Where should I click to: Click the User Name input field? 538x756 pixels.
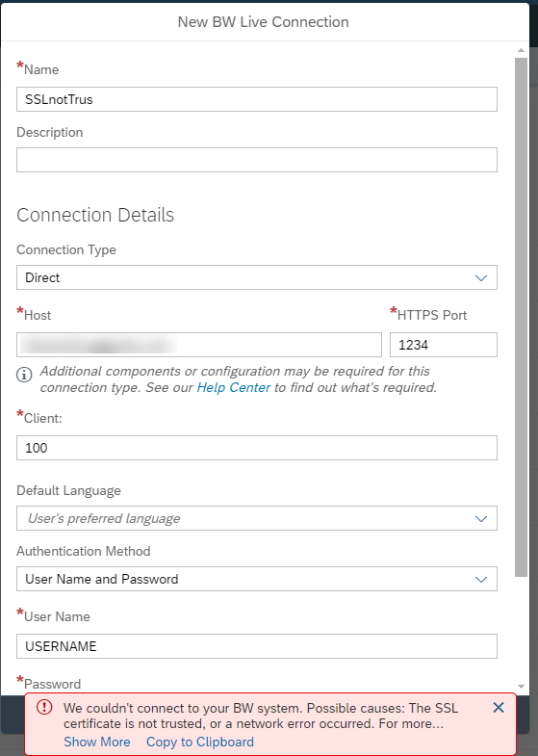point(257,646)
